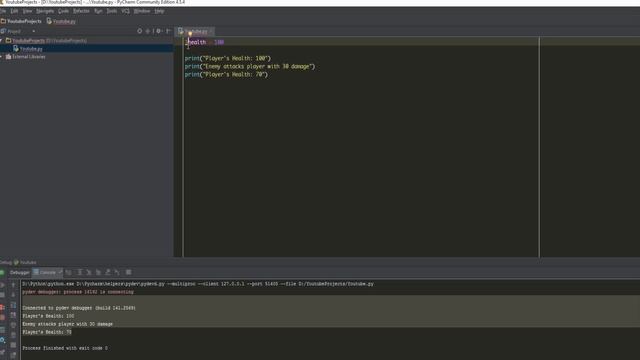Click the print "Player's Health: 70" code line
The height and width of the screenshot is (360, 640).
tap(226, 75)
